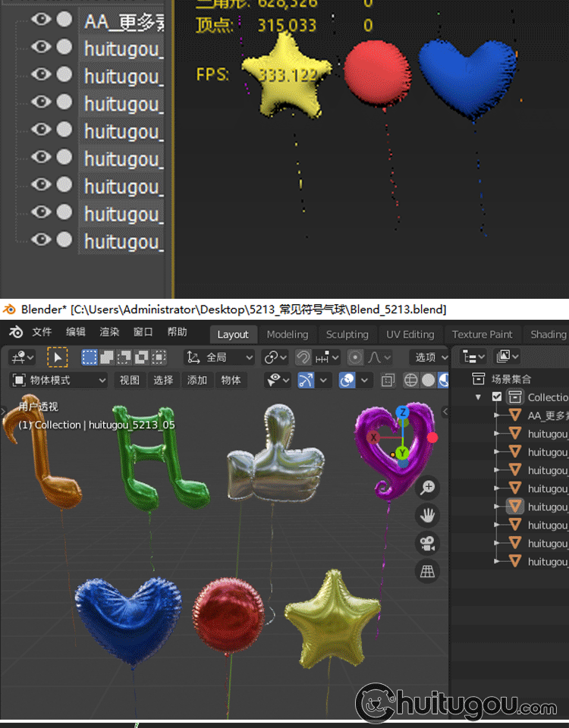569x728 pixels.
Task: Select the tweak cursor tool icon
Action: [57, 357]
